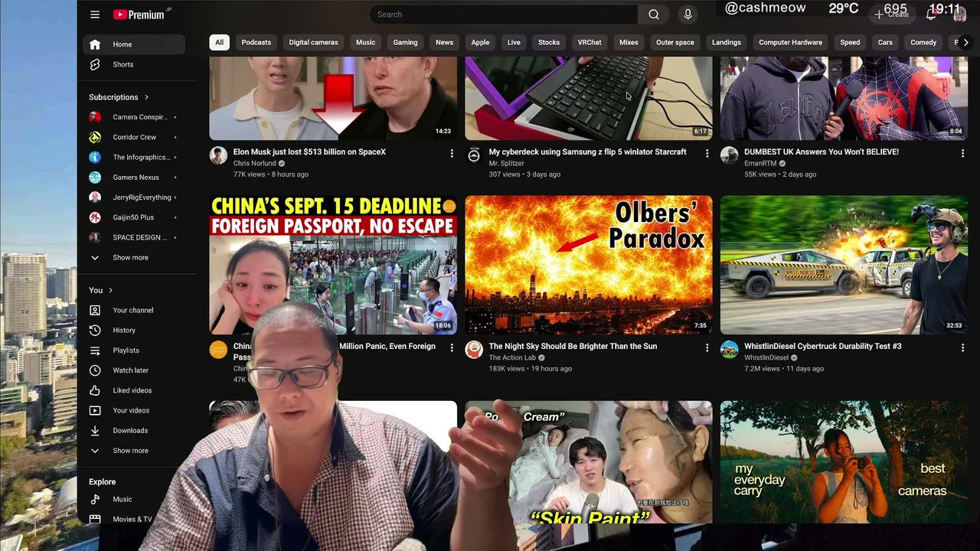Viewport: 980px width, 551px height.
Task: Click the Chris Norlund channel avatar
Action: click(x=218, y=155)
